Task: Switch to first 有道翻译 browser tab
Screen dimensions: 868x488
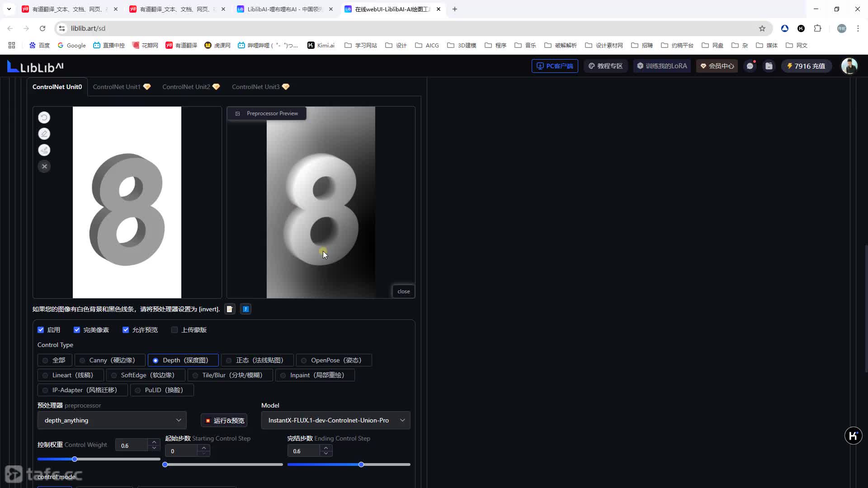Action: [x=70, y=9]
